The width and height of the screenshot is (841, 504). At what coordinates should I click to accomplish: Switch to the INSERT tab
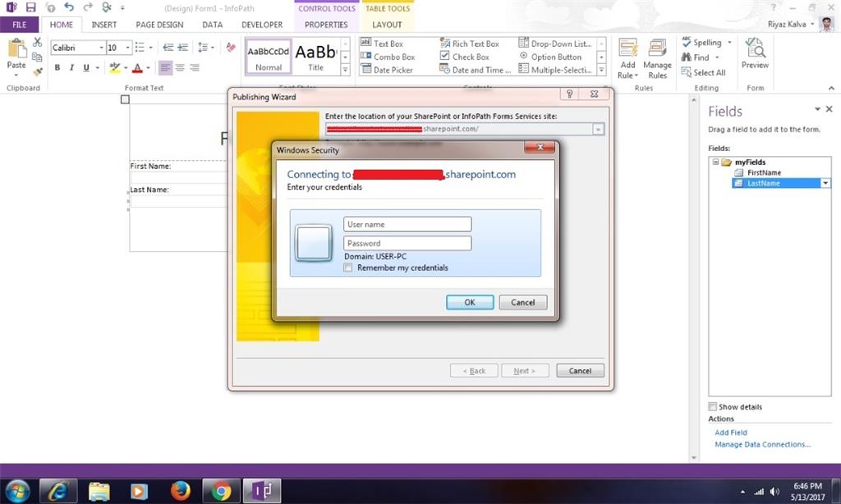tap(104, 25)
